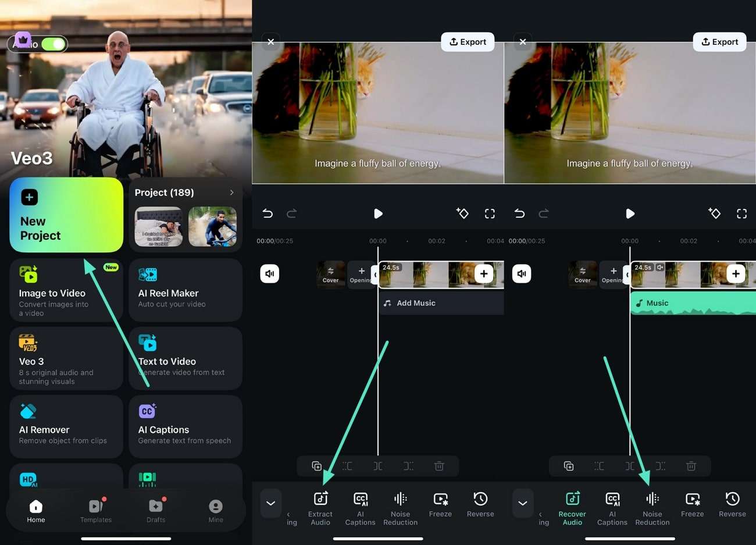Delete the clip in the middle editor
This screenshot has height=545, width=756.
[x=439, y=466]
